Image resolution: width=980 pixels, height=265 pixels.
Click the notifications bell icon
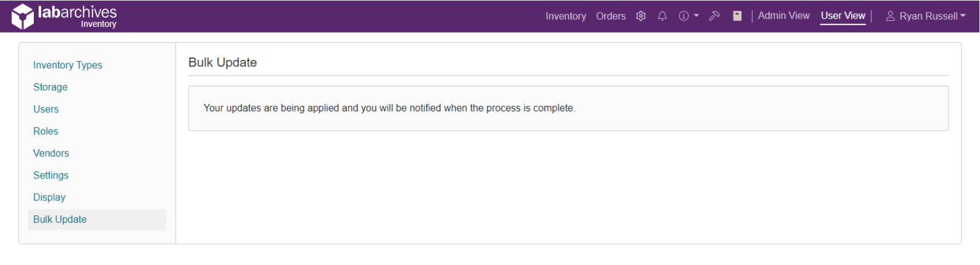coord(662,16)
